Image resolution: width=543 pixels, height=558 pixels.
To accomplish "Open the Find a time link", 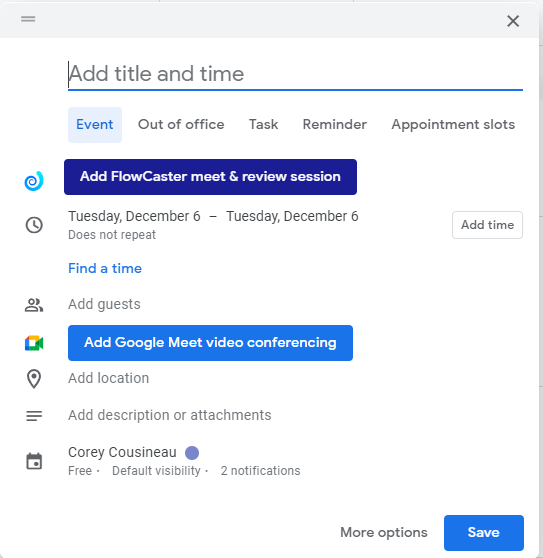I will click(x=105, y=268).
